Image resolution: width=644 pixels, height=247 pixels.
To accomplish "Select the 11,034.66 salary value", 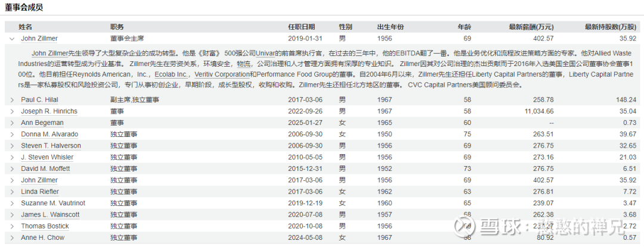I will pos(539,111).
